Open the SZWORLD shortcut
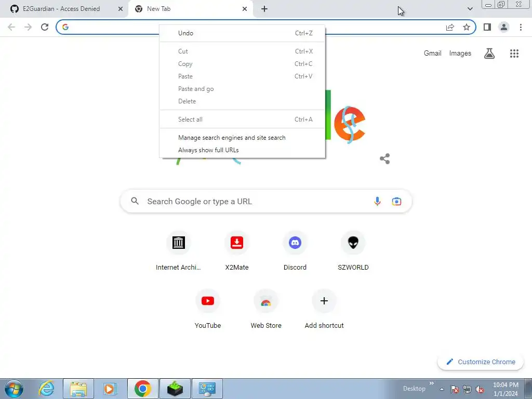The height and width of the screenshot is (399, 532). point(353,251)
